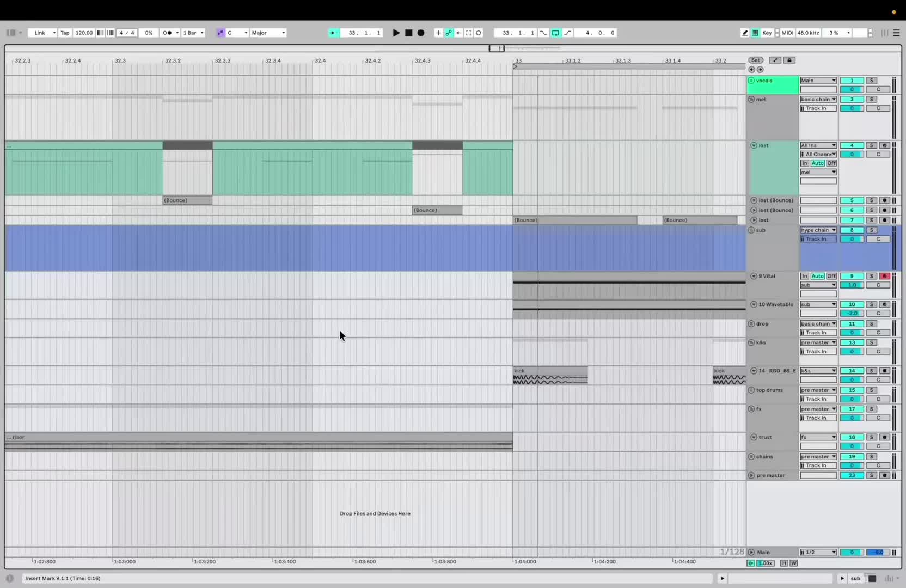Click the Set locator button
The height and width of the screenshot is (588, 906).
tap(756, 60)
